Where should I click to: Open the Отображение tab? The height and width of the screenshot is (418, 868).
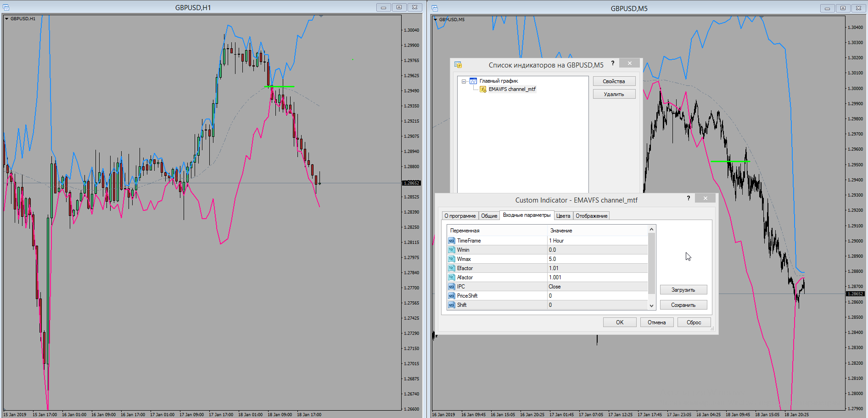click(x=591, y=216)
